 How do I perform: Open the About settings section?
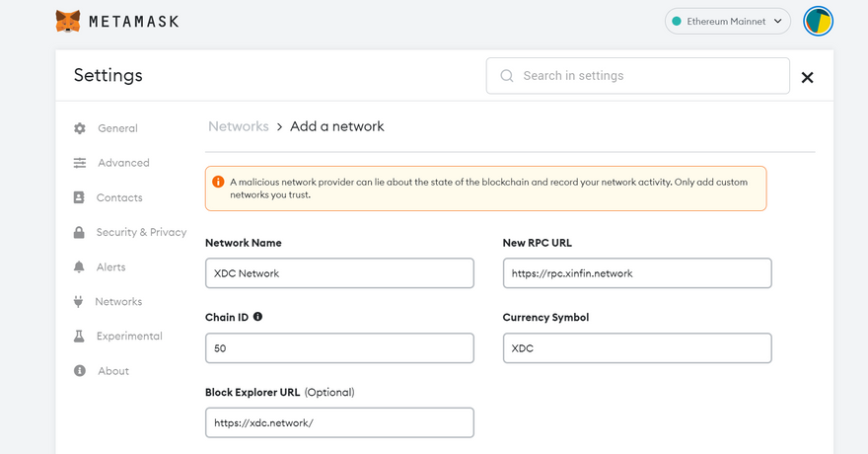(113, 371)
